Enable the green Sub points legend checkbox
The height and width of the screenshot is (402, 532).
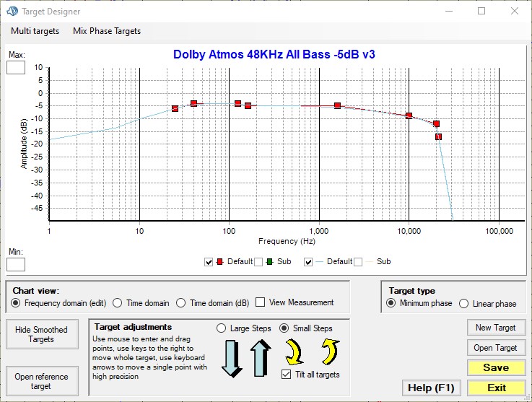pyautogui.click(x=258, y=261)
